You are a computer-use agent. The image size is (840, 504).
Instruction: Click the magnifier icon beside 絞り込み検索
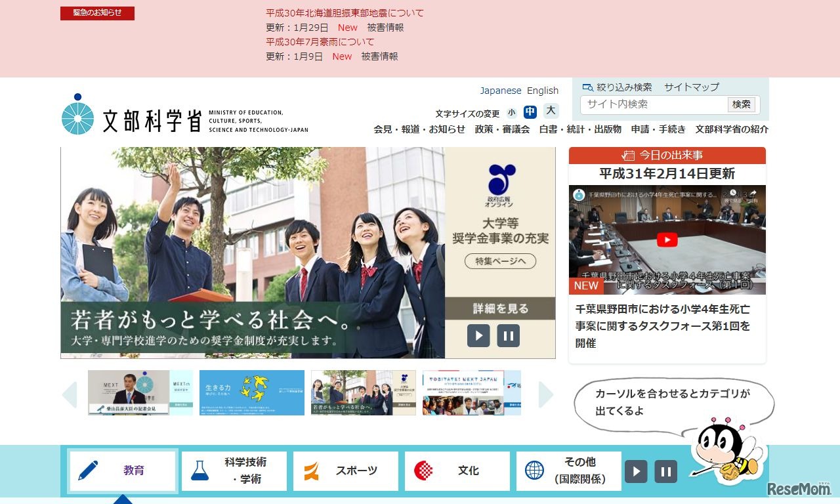[x=586, y=87]
